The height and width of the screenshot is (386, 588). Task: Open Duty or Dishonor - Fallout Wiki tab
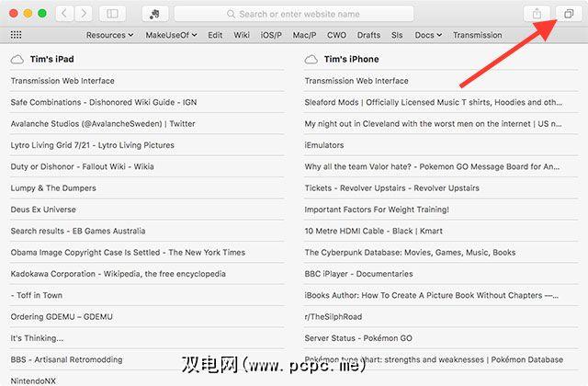point(147,166)
